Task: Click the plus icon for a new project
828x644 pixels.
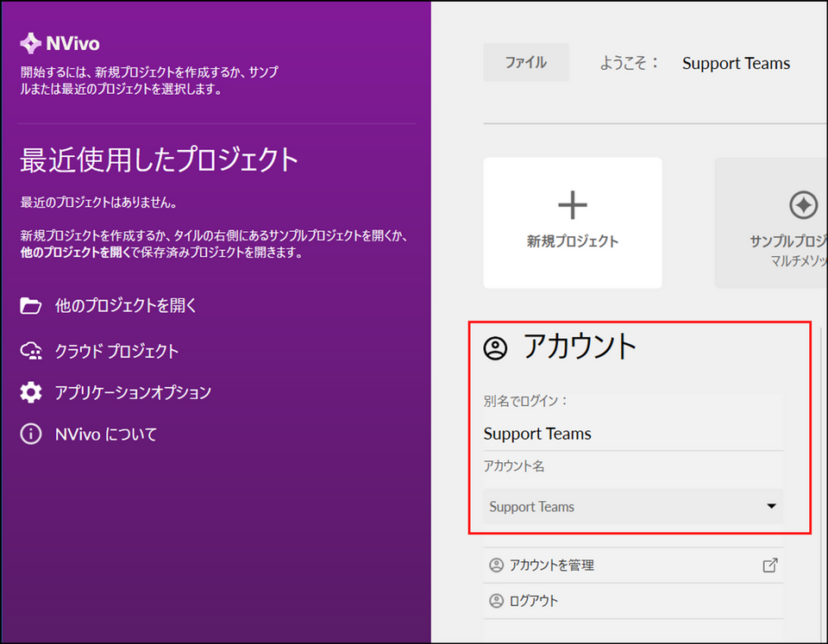Action: coord(573,205)
